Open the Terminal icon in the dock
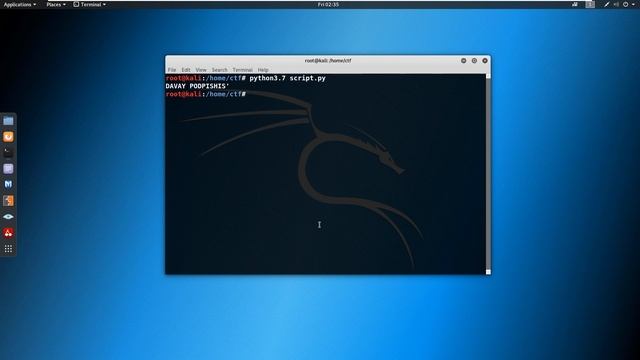This screenshot has width=640, height=360. click(8, 153)
